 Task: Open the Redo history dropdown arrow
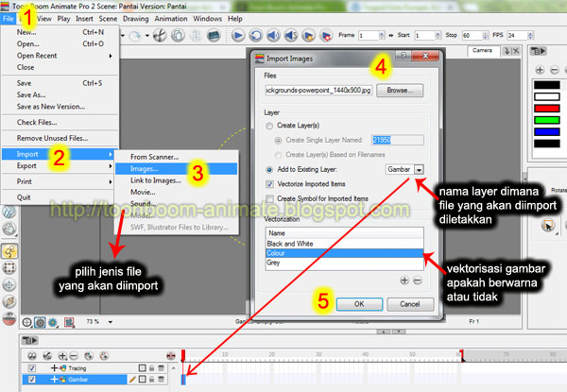click(146, 35)
